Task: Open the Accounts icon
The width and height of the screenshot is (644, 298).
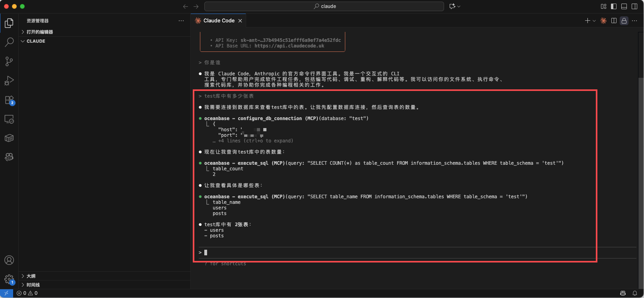Action: click(9, 260)
